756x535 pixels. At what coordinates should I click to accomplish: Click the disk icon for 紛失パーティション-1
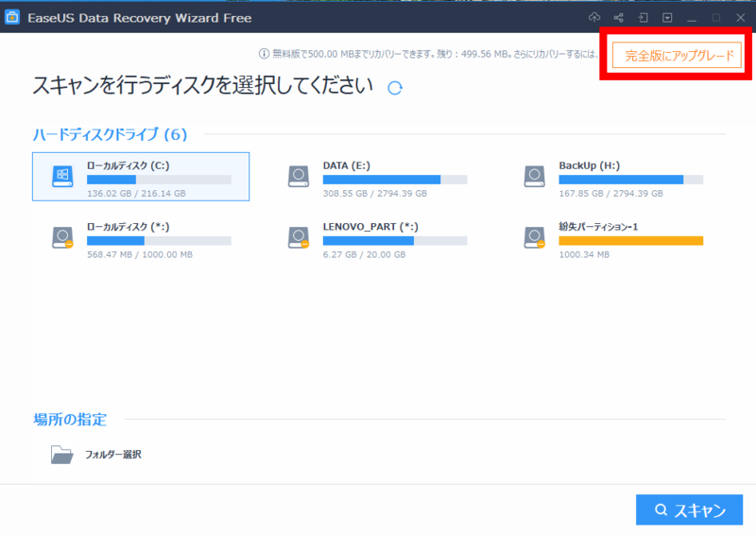(x=534, y=238)
